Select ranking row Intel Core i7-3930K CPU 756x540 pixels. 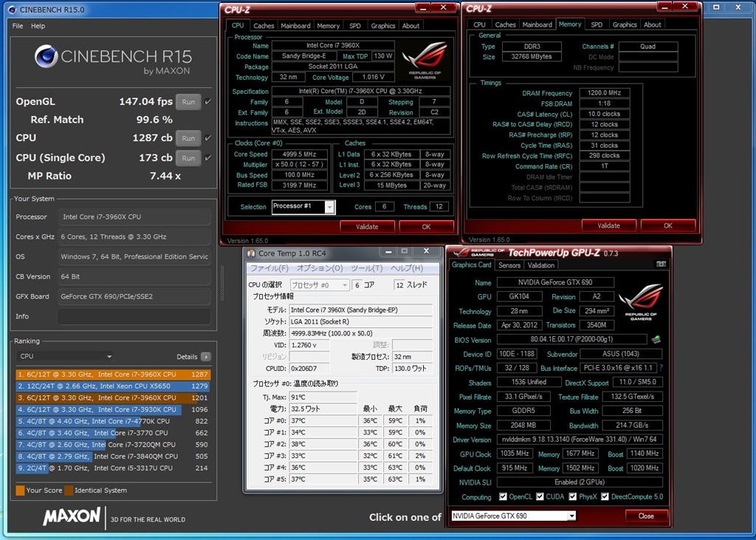pyautogui.click(x=113, y=409)
